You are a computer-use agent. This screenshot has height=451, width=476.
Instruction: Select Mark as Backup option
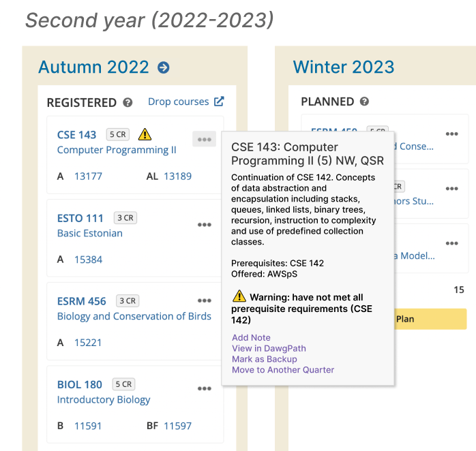coord(264,359)
